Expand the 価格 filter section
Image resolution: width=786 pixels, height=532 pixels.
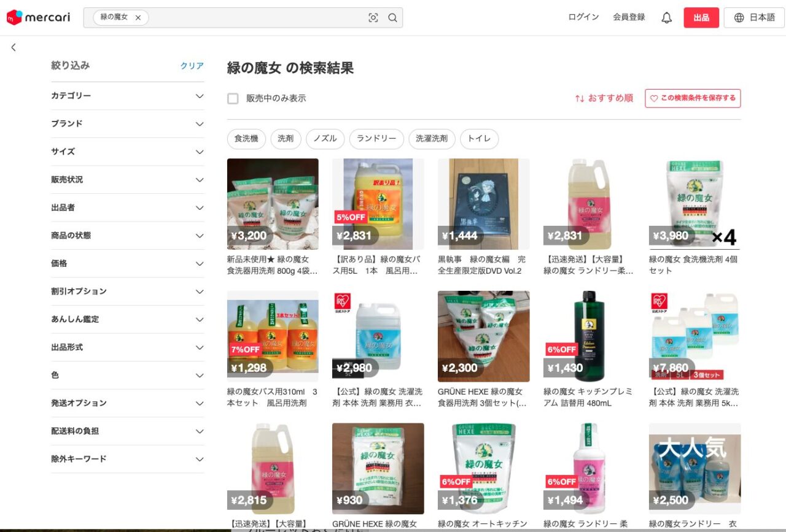[x=127, y=264]
